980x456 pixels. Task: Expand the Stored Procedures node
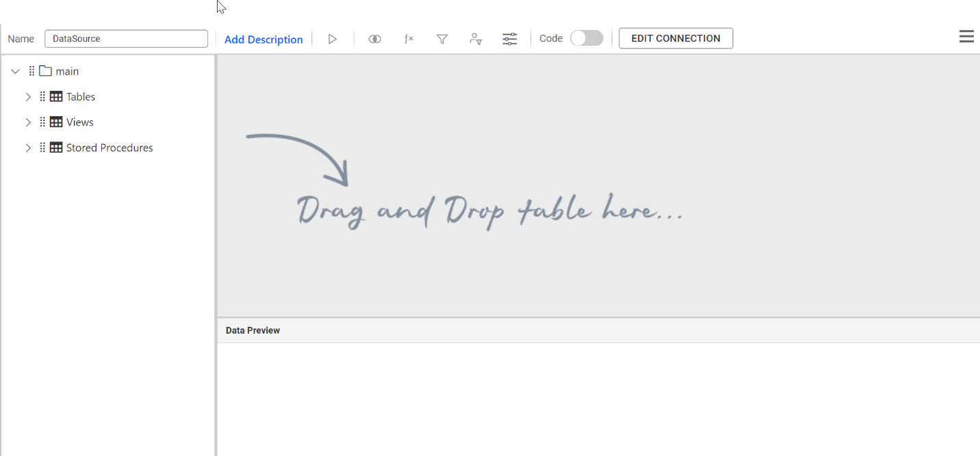point(28,148)
